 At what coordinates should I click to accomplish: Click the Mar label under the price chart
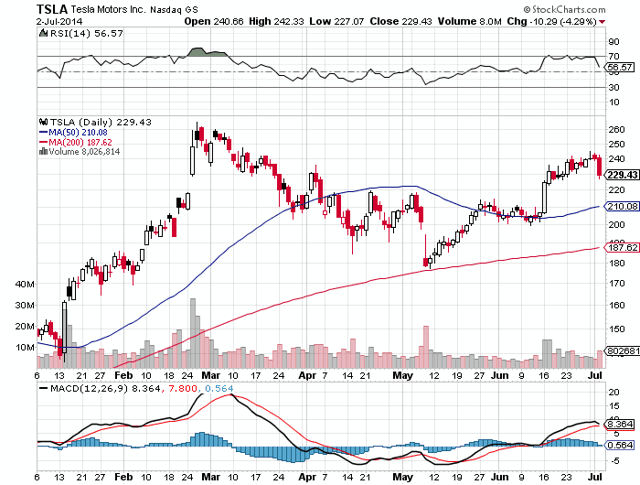coord(211,375)
